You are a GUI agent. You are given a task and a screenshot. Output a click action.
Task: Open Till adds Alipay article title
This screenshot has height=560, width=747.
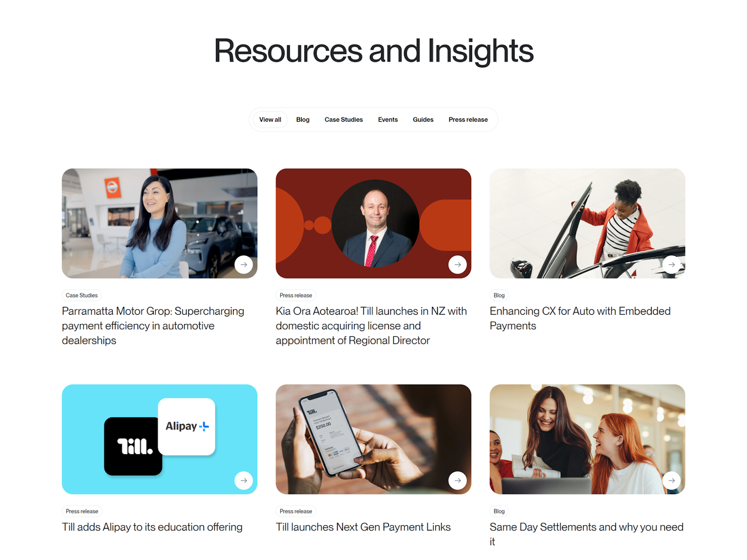[x=152, y=527]
